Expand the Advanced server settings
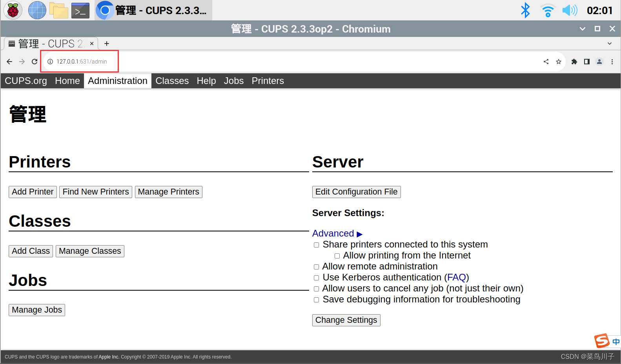The width and height of the screenshot is (621, 364). [x=337, y=233]
